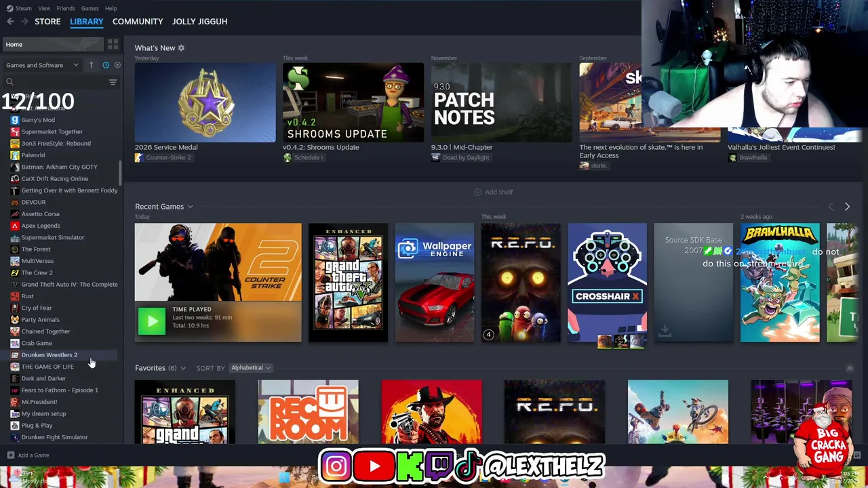Open Grand Theft Auto V Enhanced recent cover
This screenshot has width=868, height=488.
(348, 283)
